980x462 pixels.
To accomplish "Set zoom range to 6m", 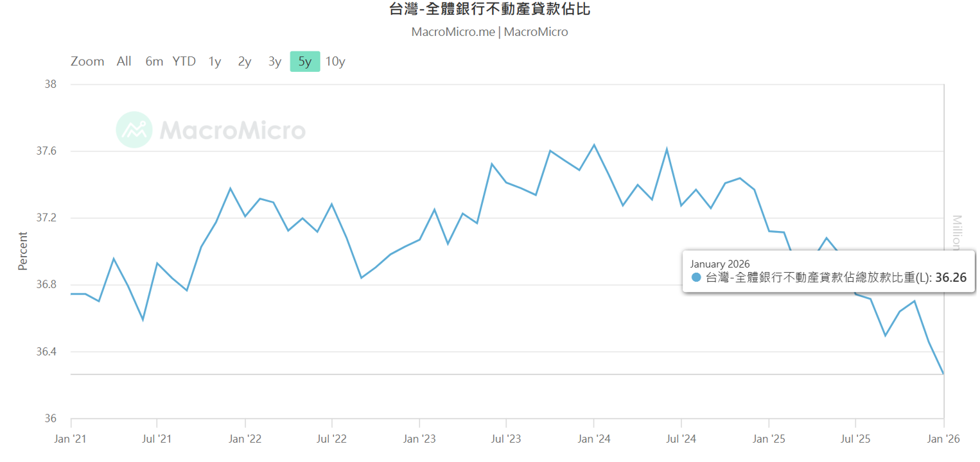I will click(154, 62).
